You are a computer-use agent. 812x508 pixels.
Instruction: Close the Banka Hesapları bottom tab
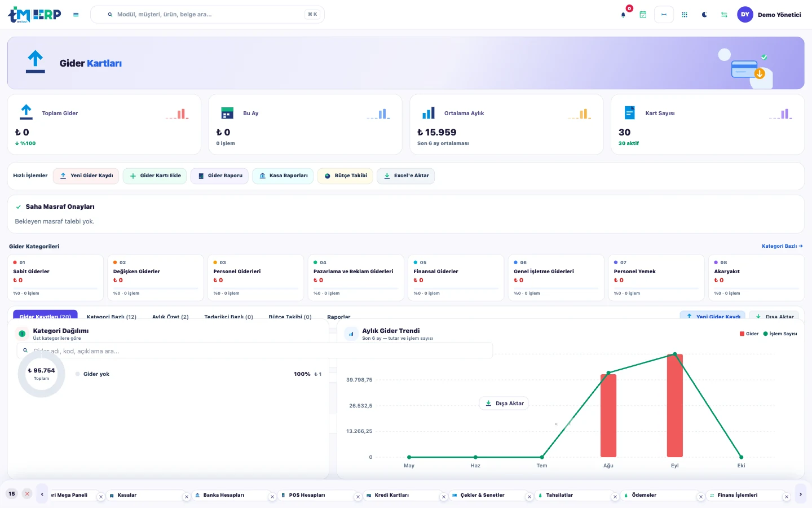272,497
